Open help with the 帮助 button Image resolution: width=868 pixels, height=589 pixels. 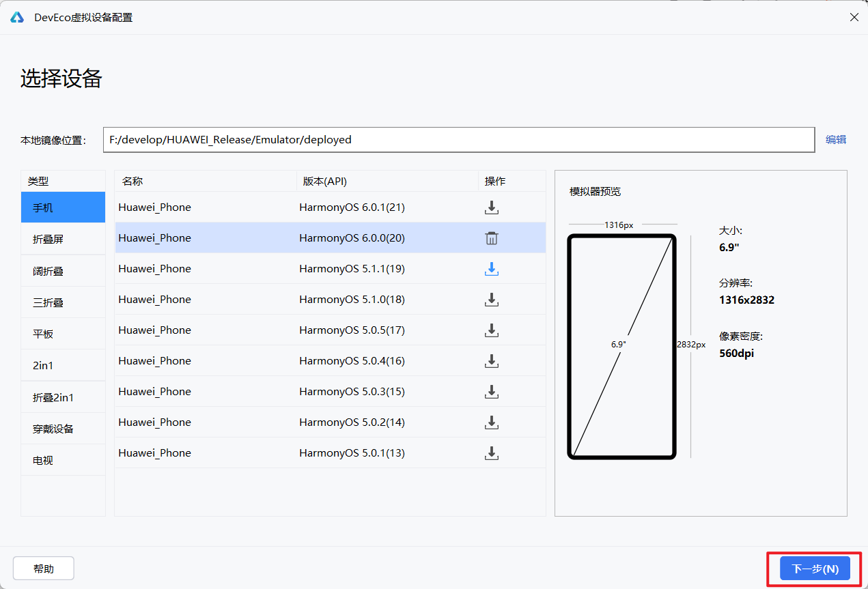tap(44, 569)
